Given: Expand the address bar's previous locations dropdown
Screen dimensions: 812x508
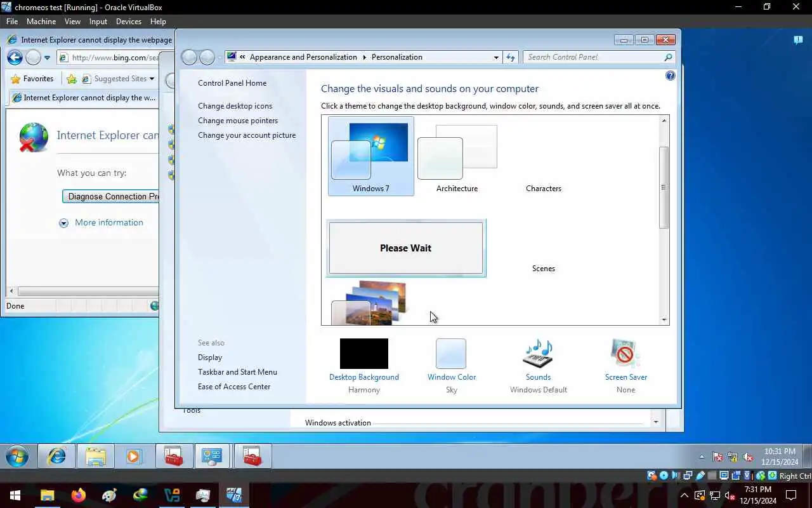Looking at the screenshot, I should 496,57.
